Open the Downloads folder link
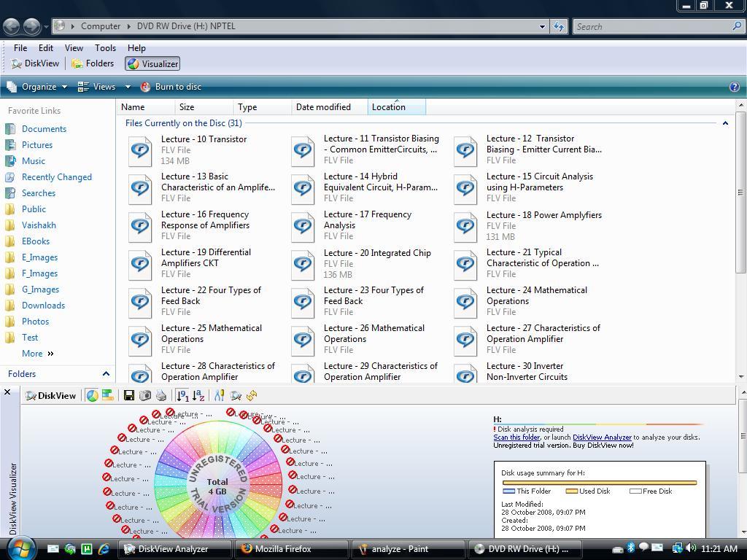Screen dimensions: 747x560 coord(43,306)
